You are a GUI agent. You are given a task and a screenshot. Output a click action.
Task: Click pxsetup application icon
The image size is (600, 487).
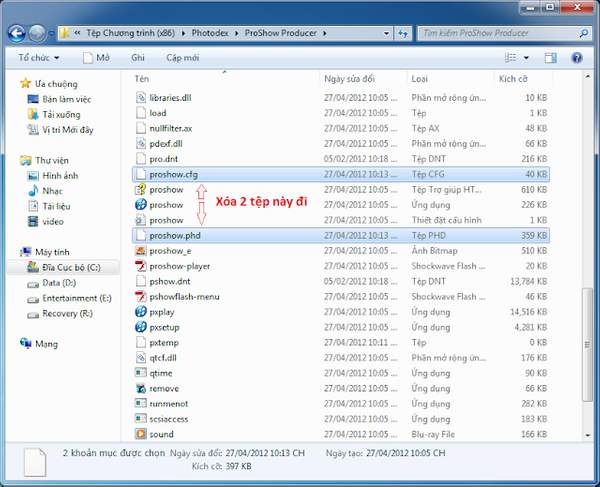point(141,327)
